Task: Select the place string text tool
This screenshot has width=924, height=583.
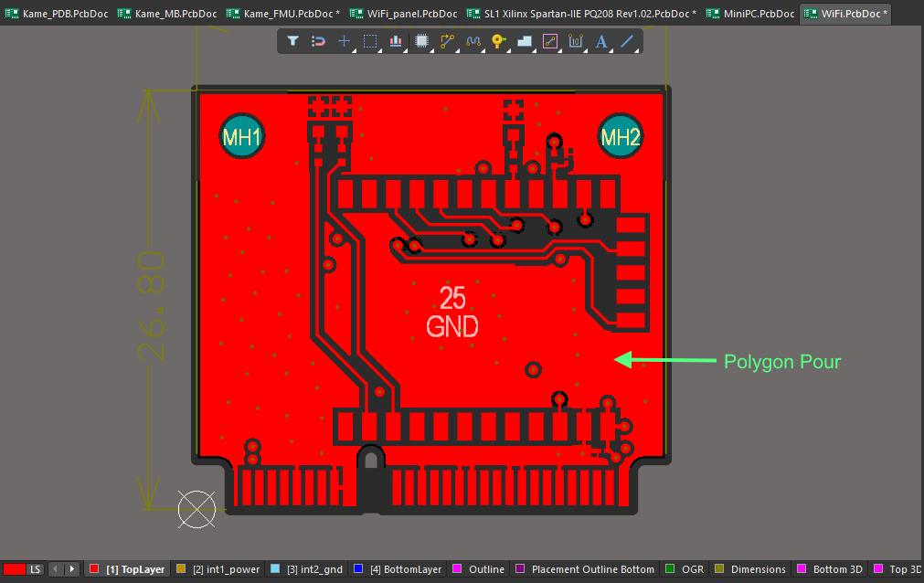Action: click(x=601, y=41)
